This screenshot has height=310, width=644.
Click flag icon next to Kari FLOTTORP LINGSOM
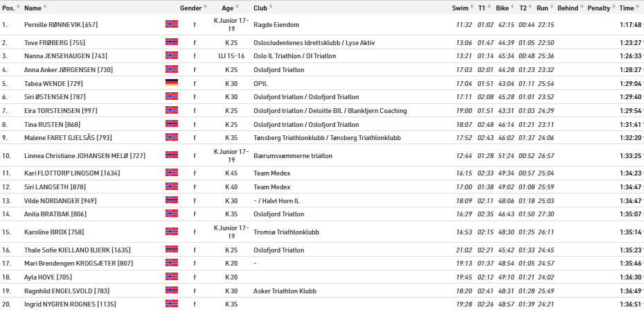tap(171, 173)
